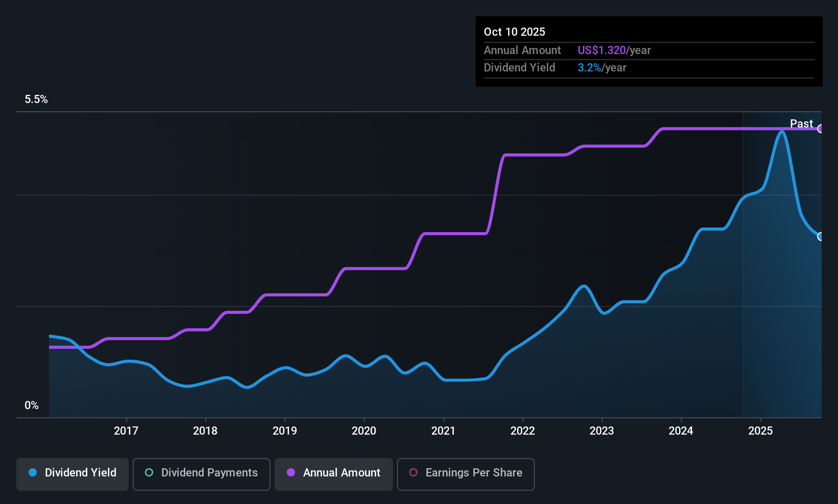The image size is (838, 504).
Task: Select the 2018 x-axis year label
Action: click(205, 431)
